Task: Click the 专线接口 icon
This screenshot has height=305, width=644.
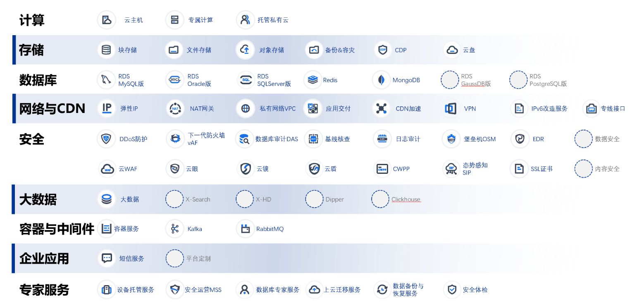Action: [x=592, y=108]
